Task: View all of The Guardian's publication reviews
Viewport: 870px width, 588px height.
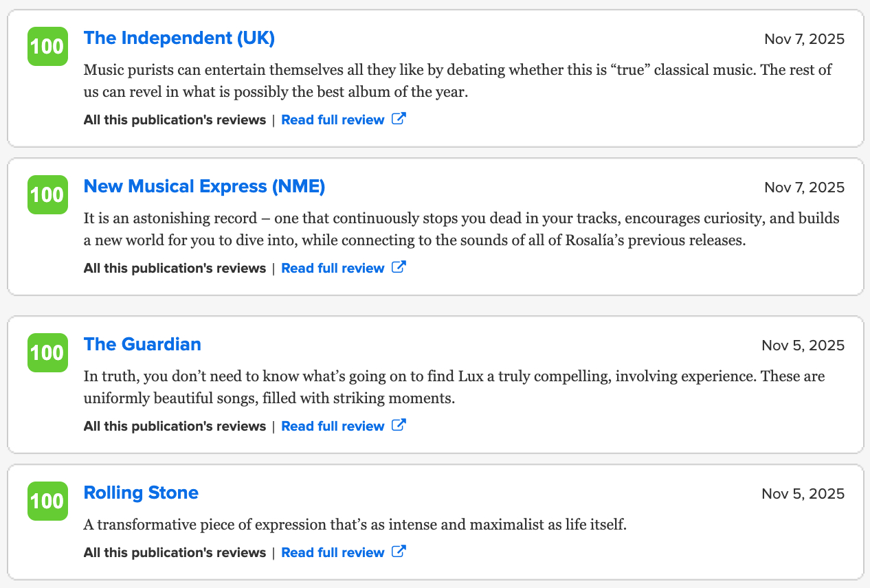Action: click(x=175, y=427)
